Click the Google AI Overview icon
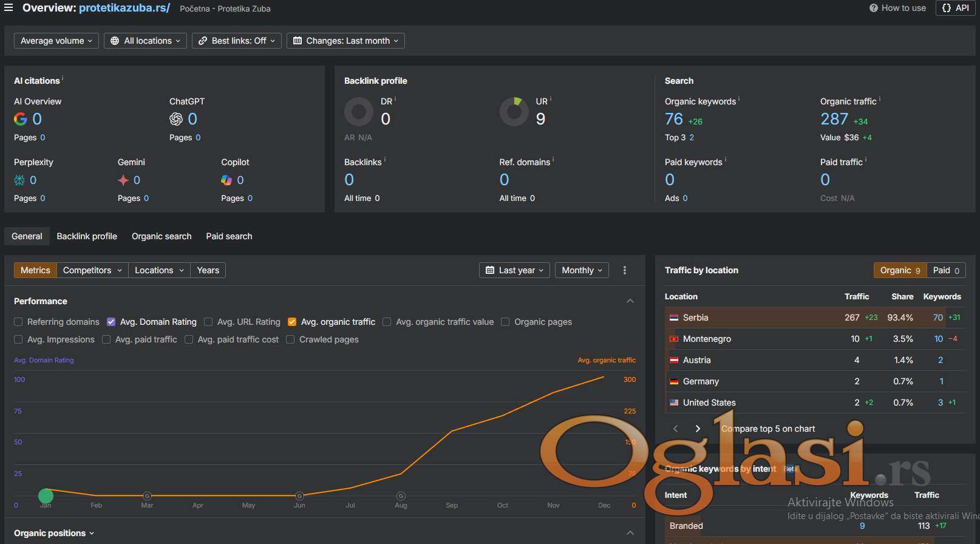The width and height of the screenshot is (980, 544). pos(21,119)
